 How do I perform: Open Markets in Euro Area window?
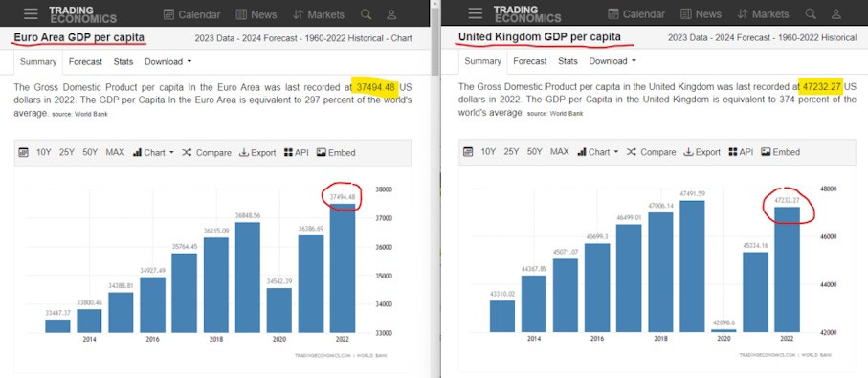pos(319,15)
